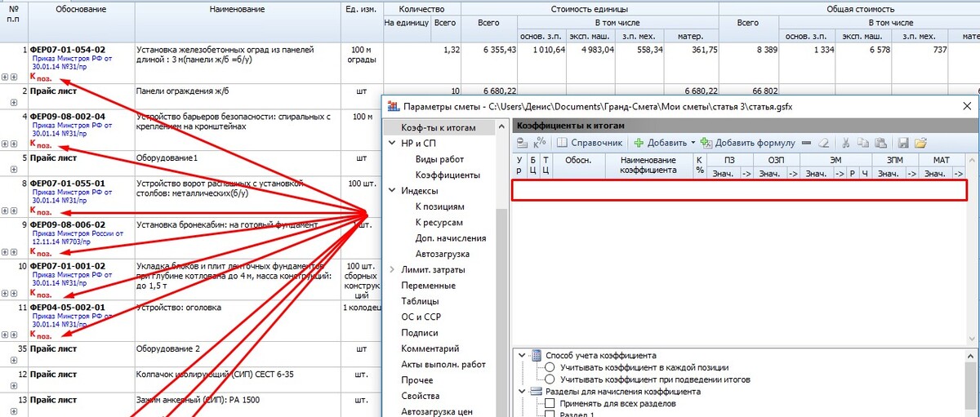The image size is (980, 417).
Task: Open the Подписи section
Action: 420,332
